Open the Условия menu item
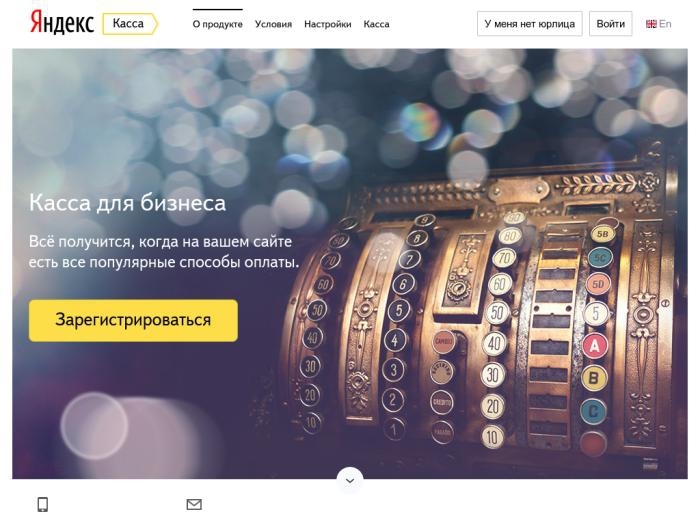Screen dimensions: 700x525 click(x=273, y=24)
